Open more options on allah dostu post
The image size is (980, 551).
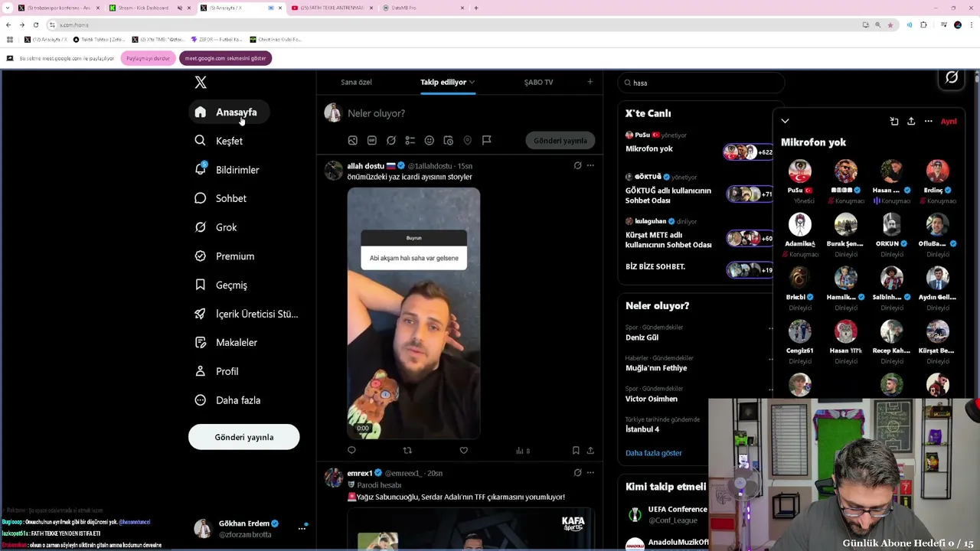590,165
